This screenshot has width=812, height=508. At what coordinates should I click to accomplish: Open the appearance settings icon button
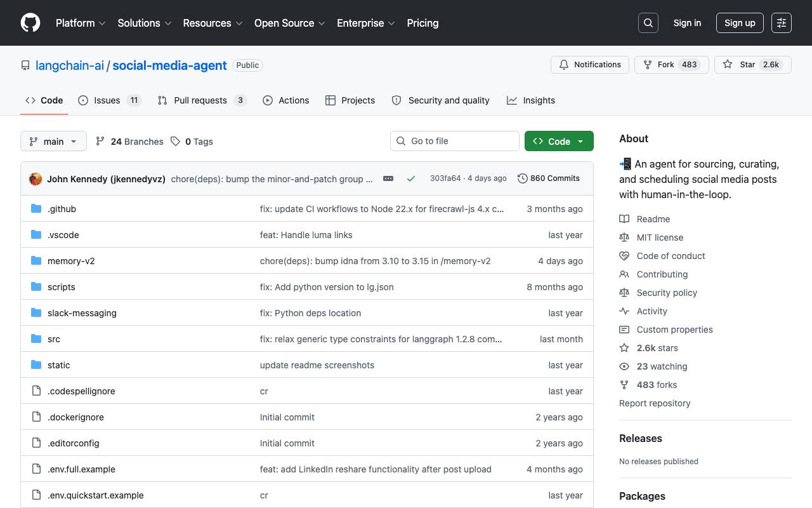tap(782, 23)
